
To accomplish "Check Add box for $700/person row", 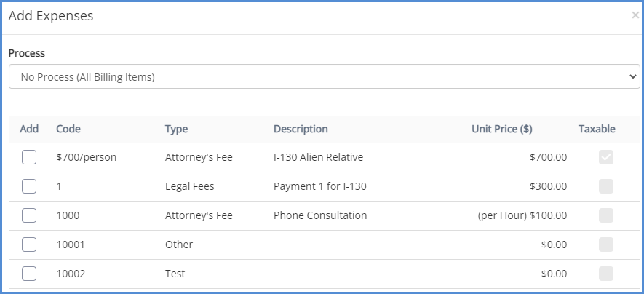I will point(29,157).
